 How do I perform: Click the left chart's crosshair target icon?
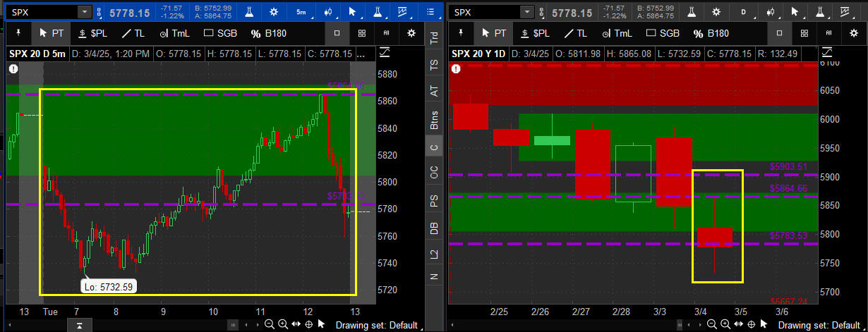click(x=308, y=324)
